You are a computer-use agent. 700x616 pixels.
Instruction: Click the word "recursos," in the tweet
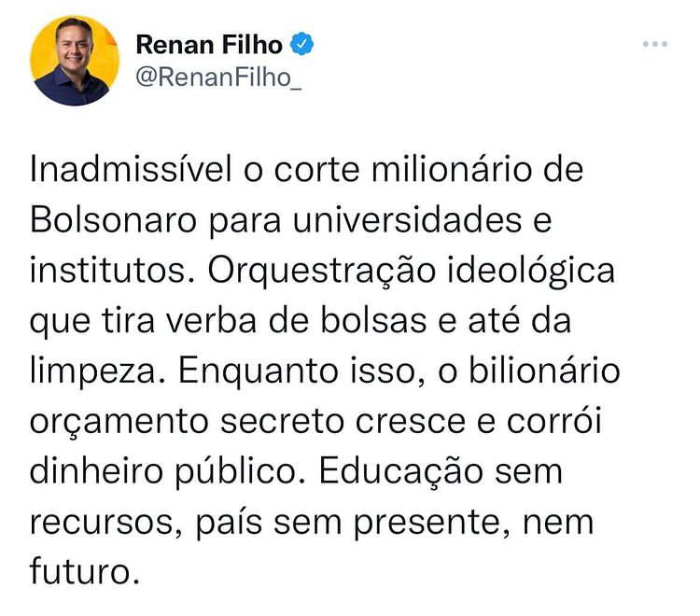(x=107, y=523)
